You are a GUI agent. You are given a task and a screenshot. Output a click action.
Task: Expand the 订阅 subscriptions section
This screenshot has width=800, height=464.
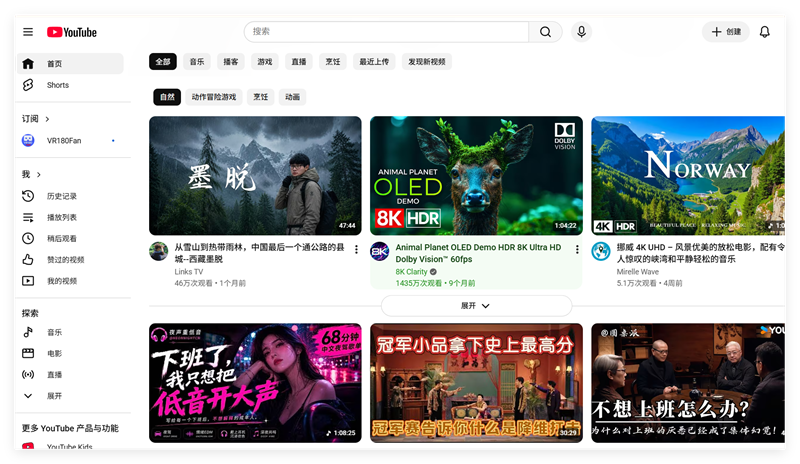coord(36,119)
